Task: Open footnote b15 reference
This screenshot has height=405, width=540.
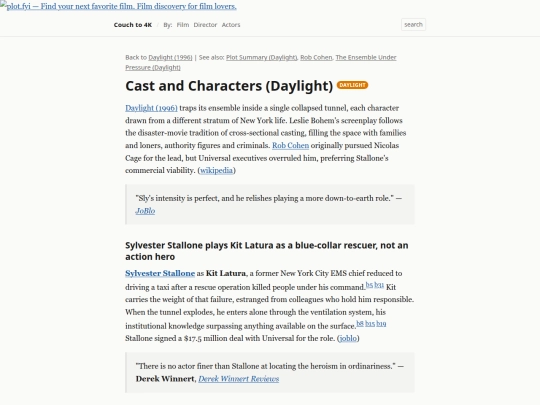Action: pyautogui.click(x=370, y=323)
